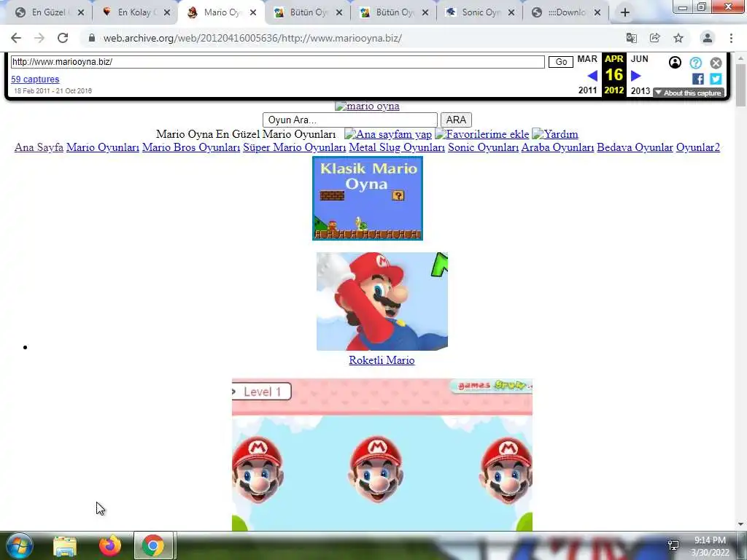Click the 'Roketli Mario' game link
The width and height of the screenshot is (747, 560).
(382, 360)
